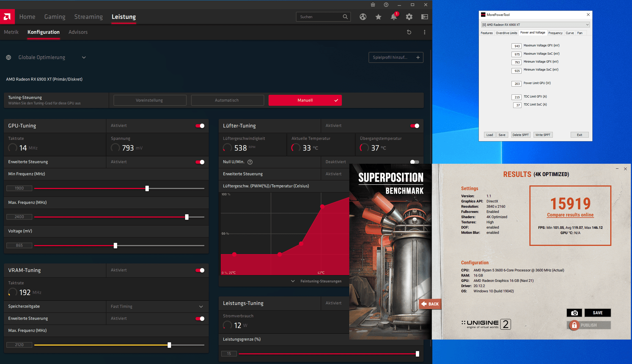Image resolution: width=632 pixels, height=364 pixels.
Task: Open the Metrik subtab
Action: click(11, 32)
